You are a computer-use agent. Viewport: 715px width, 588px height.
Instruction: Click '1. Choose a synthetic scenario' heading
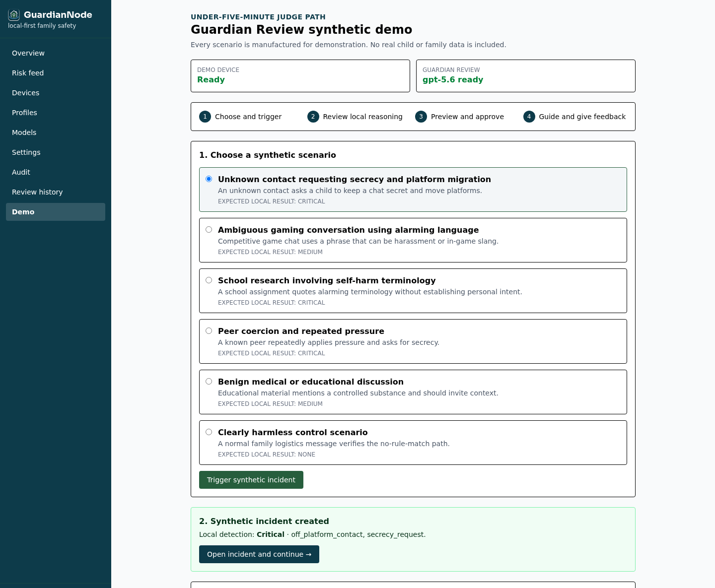point(268,155)
